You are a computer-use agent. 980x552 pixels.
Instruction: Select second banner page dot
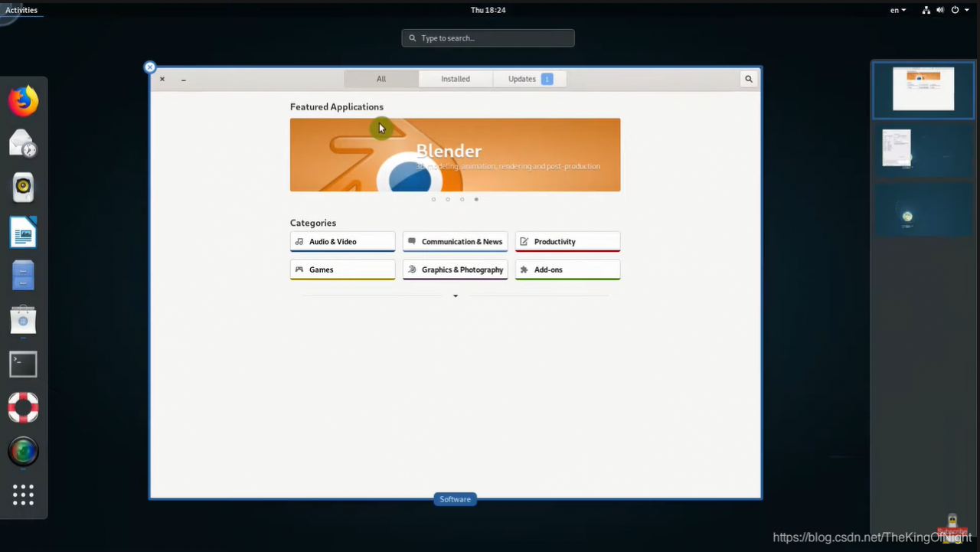[448, 199]
